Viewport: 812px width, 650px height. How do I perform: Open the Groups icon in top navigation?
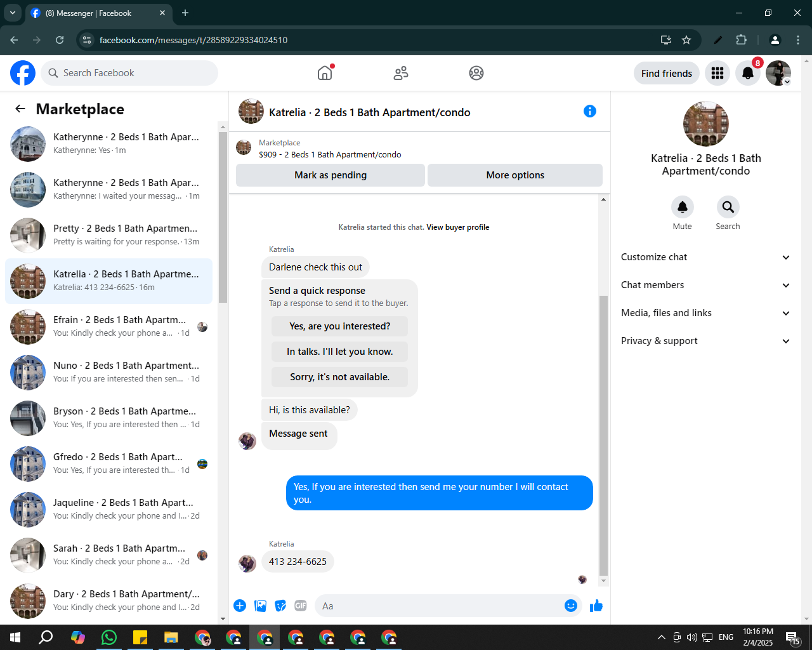tap(476, 73)
